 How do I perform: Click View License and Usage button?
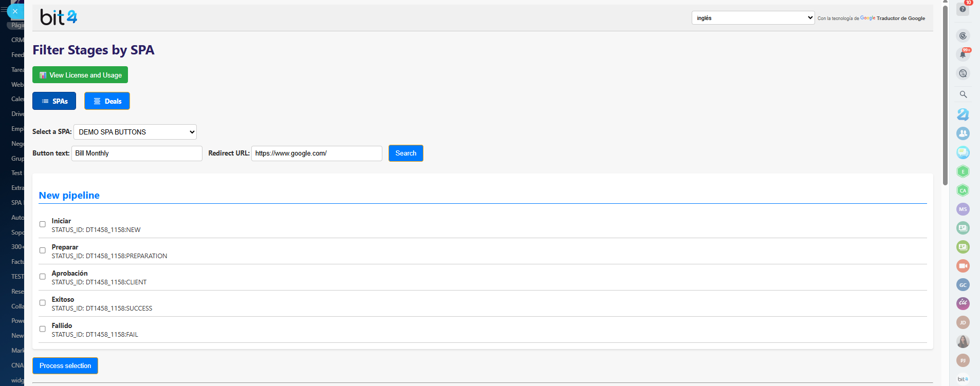pos(80,75)
